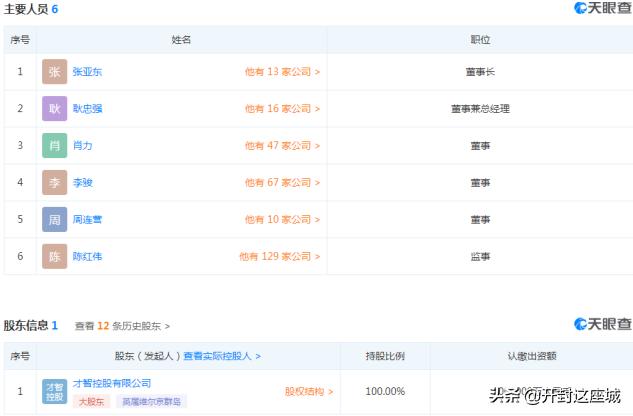Open 李骏's profile link
This screenshot has width=633, height=416.
[x=82, y=182]
